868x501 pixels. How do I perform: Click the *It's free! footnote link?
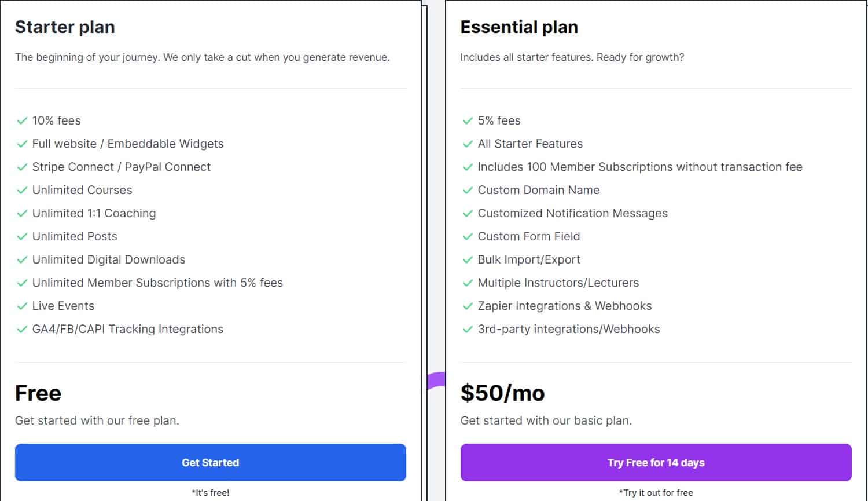click(210, 492)
